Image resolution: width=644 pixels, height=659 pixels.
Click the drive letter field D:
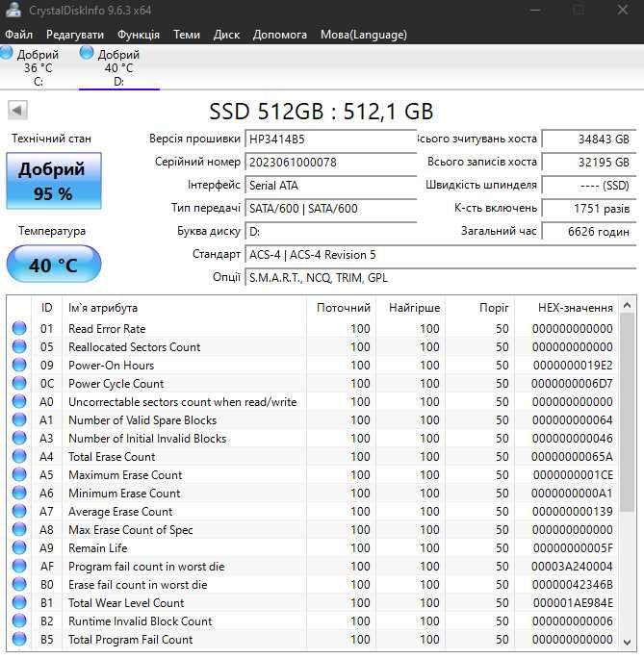click(330, 231)
